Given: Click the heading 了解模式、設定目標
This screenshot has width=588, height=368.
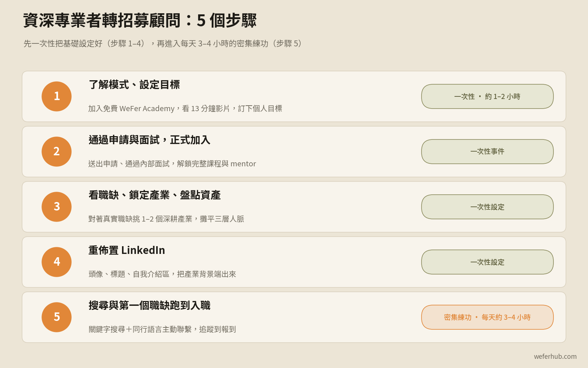Looking at the screenshot, I should [134, 85].
